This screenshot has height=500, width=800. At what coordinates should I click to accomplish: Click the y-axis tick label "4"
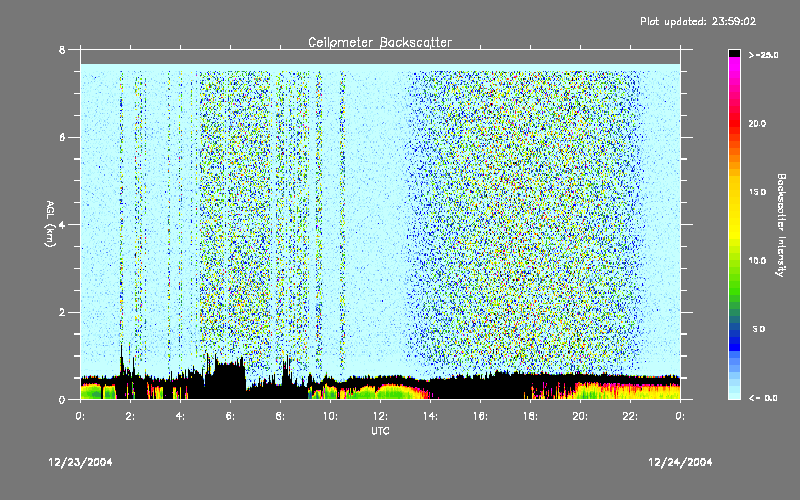[x=62, y=225]
